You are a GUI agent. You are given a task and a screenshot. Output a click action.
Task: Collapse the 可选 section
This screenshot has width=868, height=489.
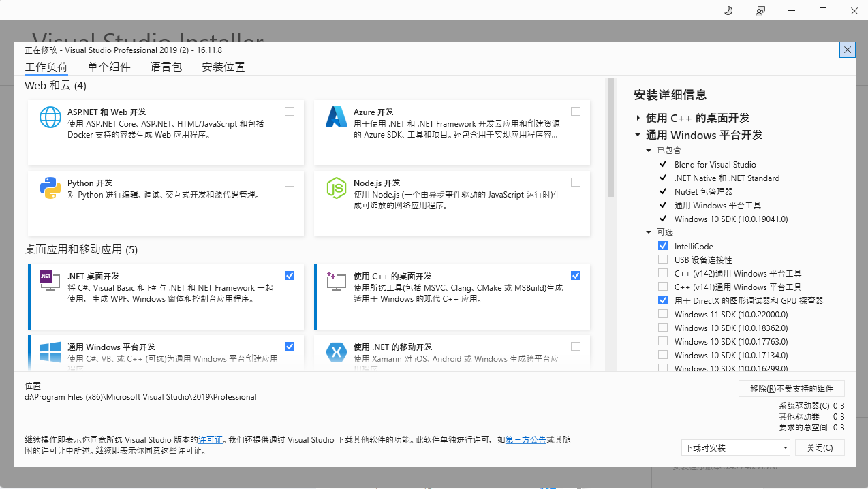(649, 232)
